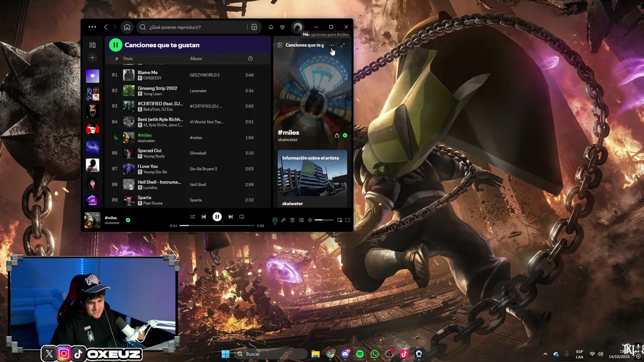The width and height of the screenshot is (644, 362).
Task: Open artist link 'OHGEESY'
Action: point(152,78)
